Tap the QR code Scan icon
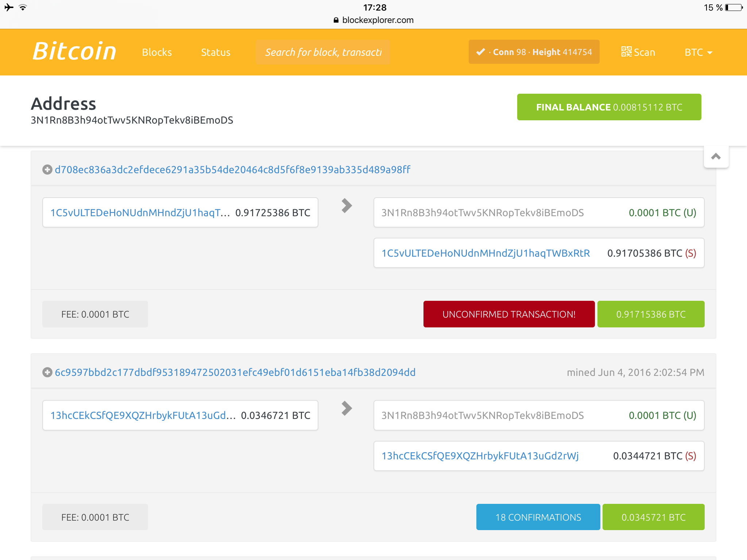Image resolution: width=747 pixels, height=560 pixels. tap(626, 52)
